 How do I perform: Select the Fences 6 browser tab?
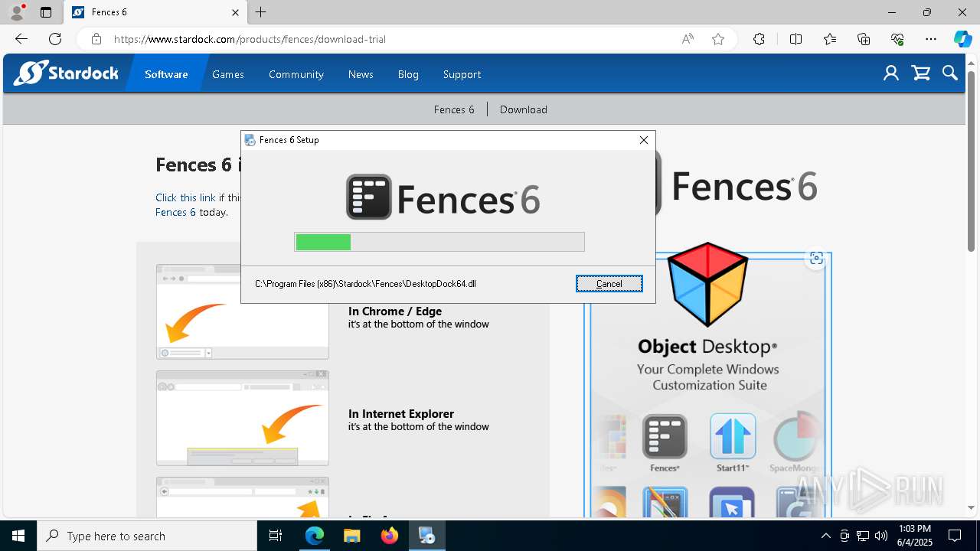point(155,12)
